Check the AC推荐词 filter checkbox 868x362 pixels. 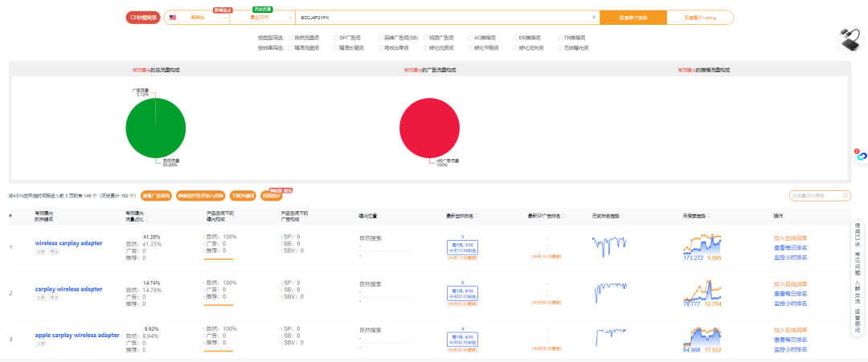pyautogui.click(x=470, y=39)
